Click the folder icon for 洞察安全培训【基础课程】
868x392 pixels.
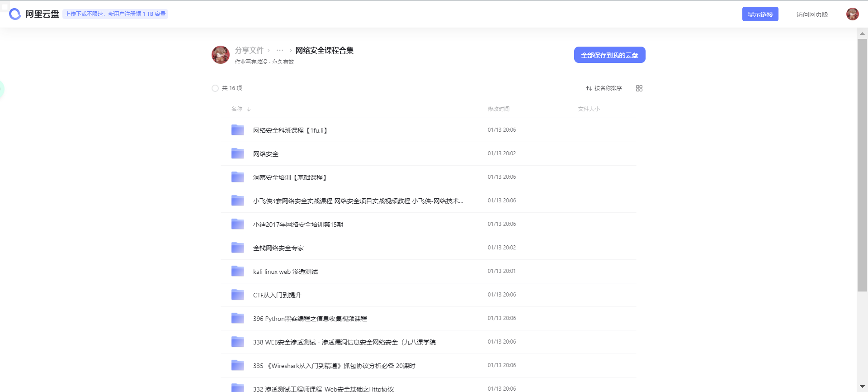[238, 177]
